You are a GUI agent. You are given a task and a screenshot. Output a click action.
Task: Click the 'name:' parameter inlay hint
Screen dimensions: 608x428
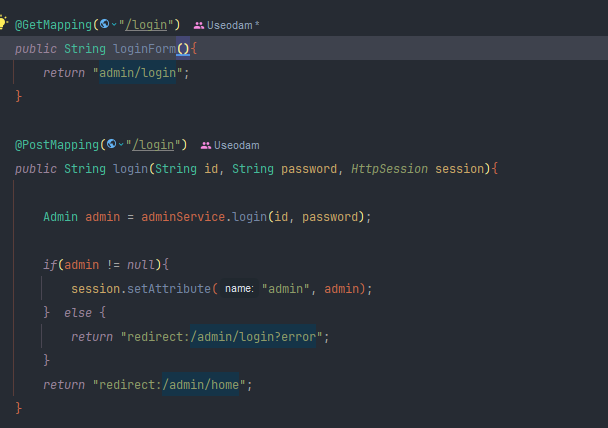click(239, 289)
